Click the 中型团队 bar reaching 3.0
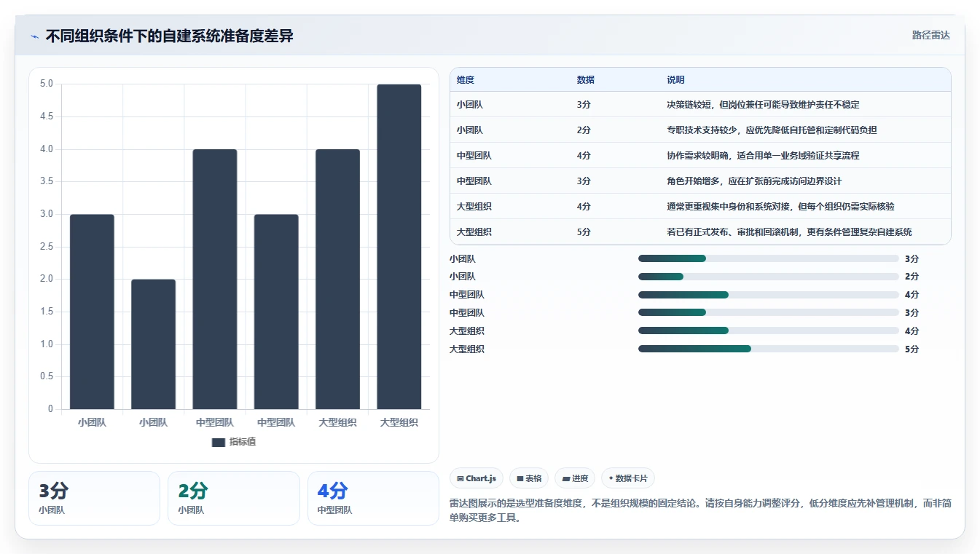Viewport: 980px width, 554px height. [276, 312]
